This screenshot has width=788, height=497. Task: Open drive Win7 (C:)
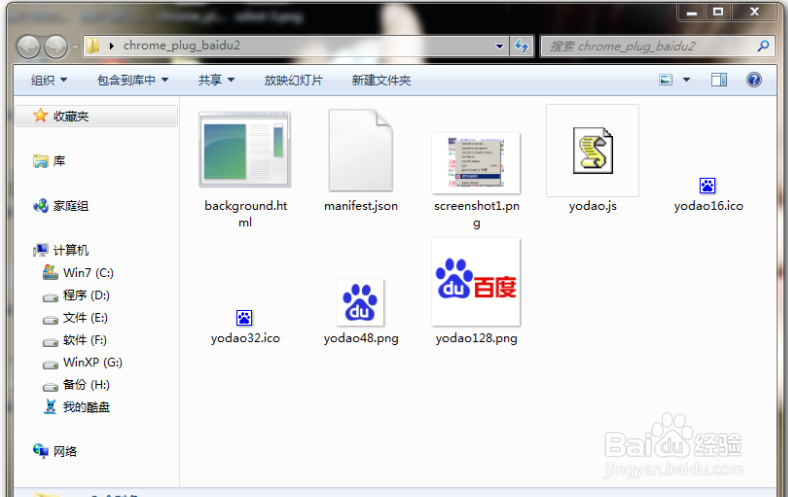click(88, 273)
